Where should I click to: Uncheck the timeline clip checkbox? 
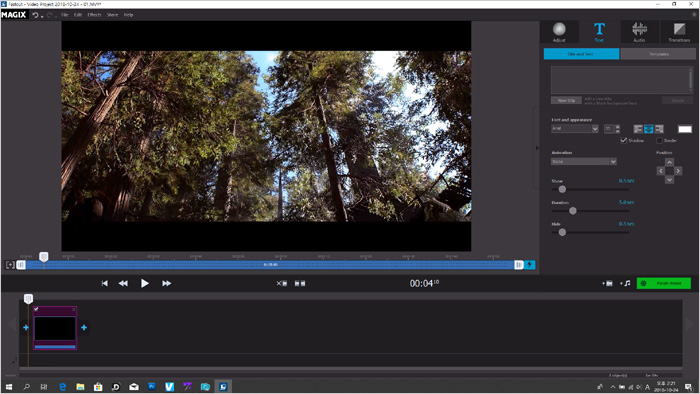pos(36,309)
